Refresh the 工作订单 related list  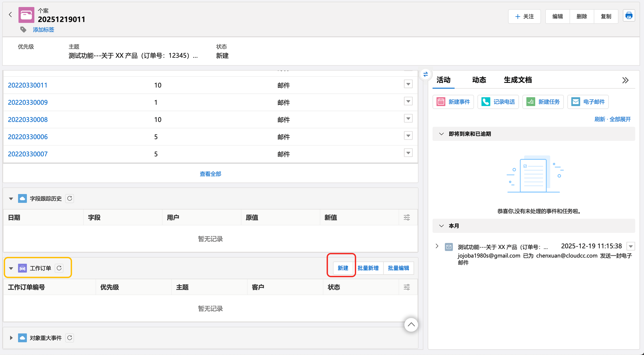click(59, 268)
